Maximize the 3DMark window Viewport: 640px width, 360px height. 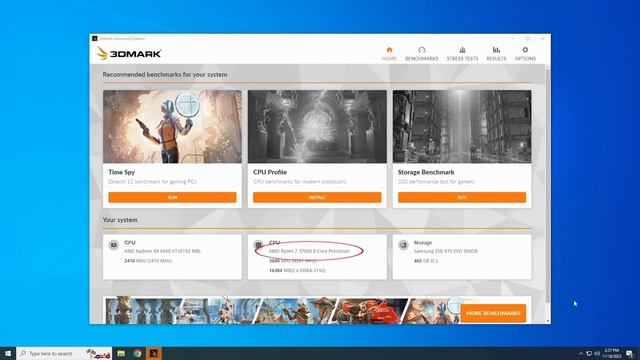click(528, 38)
